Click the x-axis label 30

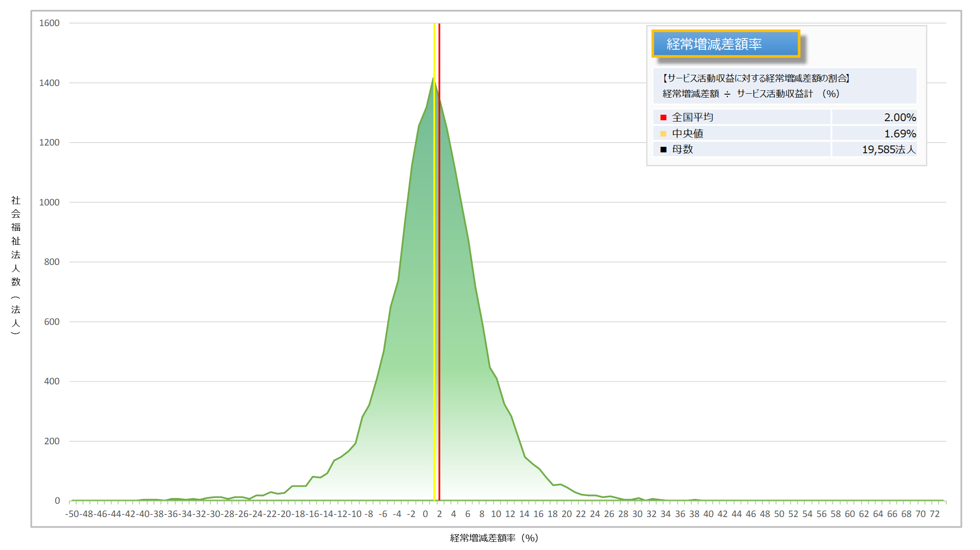click(x=637, y=514)
